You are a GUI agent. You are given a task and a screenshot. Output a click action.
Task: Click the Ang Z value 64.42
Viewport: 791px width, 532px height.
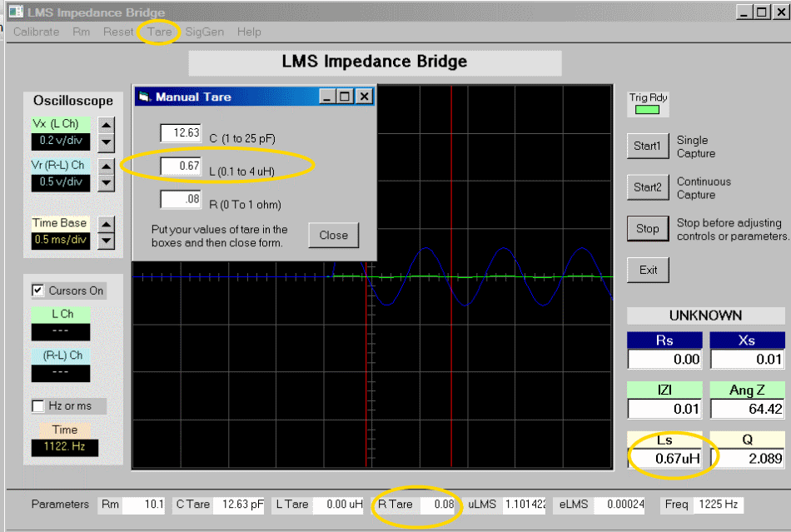click(x=748, y=409)
